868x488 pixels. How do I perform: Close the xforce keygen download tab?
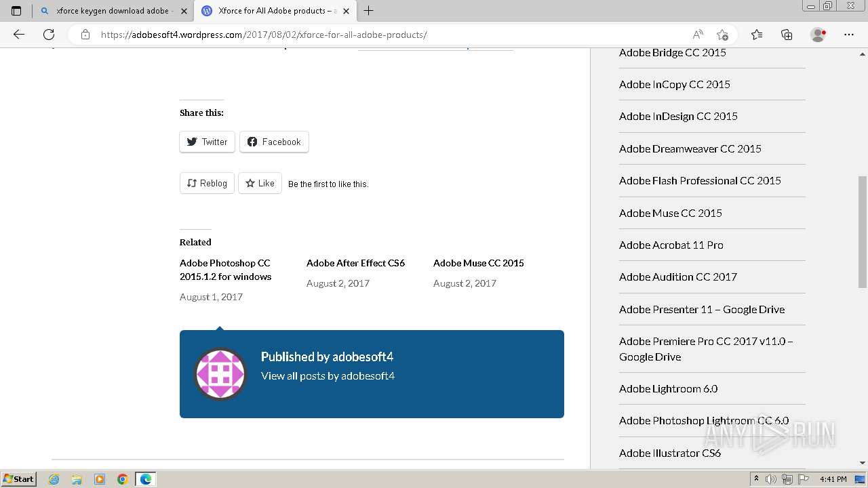184,11
